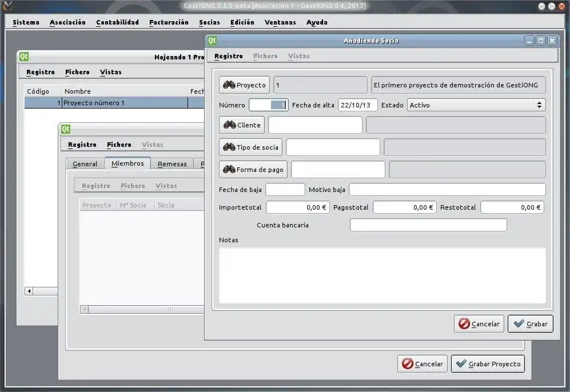Click the Fecha de baja field
570x392 pixels.
coord(285,190)
